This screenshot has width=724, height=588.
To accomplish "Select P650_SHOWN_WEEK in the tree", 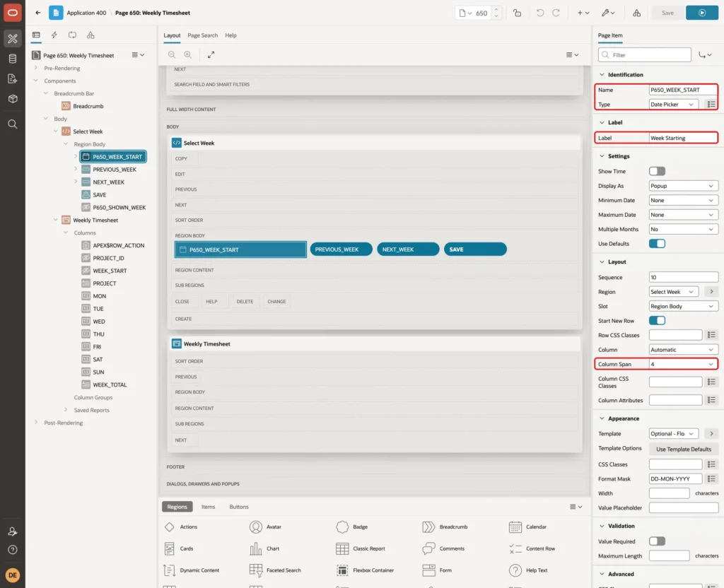I will pyautogui.click(x=119, y=208).
